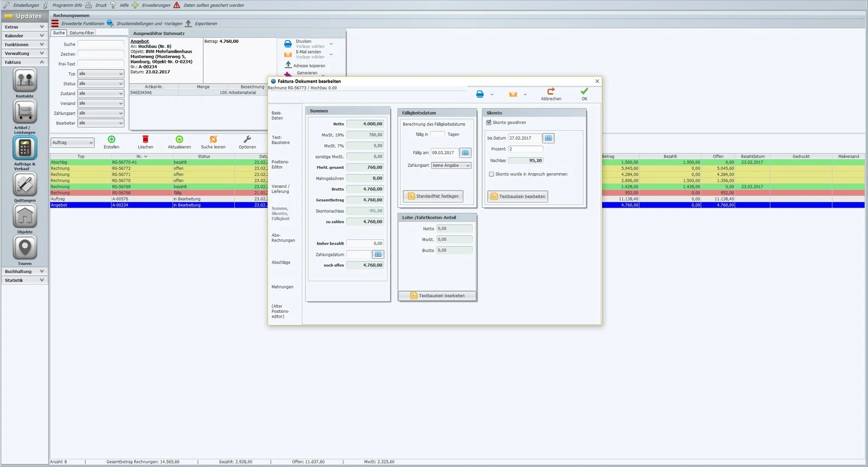The image size is (868, 467).
Task: Click the Erweiterte Funktionen menu icon
Action: [x=55, y=23]
